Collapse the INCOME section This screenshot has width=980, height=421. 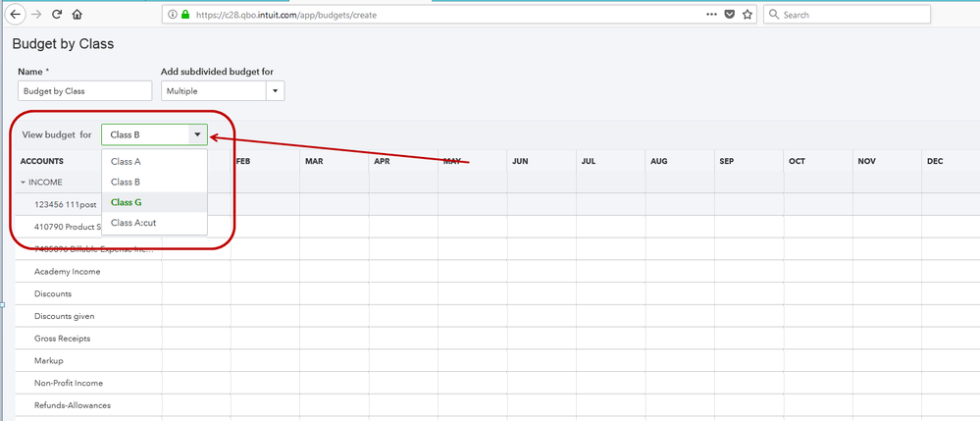pyautogui.click(x=24, y=183)
